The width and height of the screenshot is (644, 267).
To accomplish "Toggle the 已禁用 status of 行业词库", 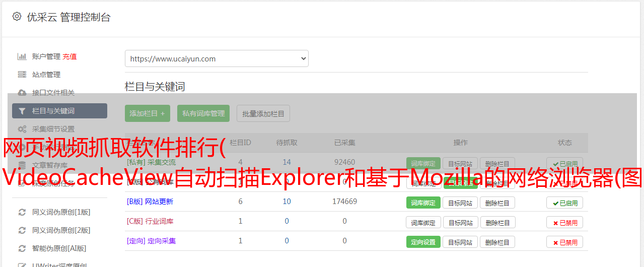I will (x=564, y=222).
